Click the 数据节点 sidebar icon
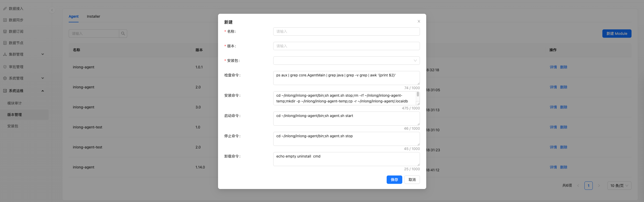 tap(5, 43)
